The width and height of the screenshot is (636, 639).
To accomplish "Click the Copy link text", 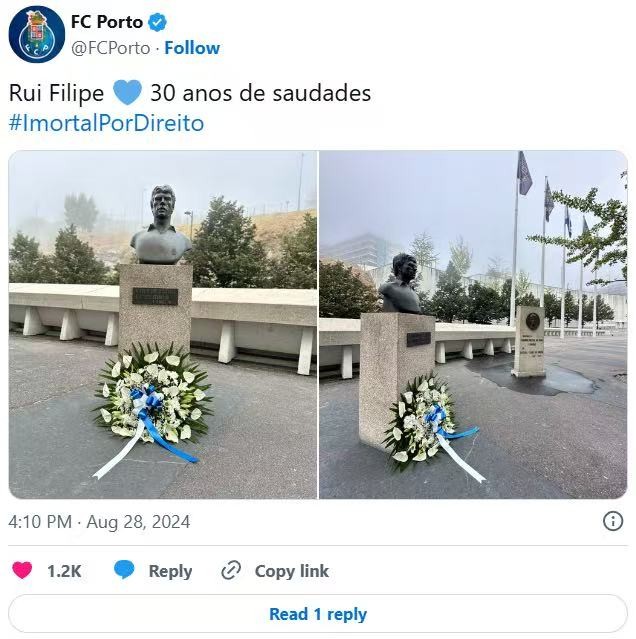I will pyautogui.click(x=292, y=571).
